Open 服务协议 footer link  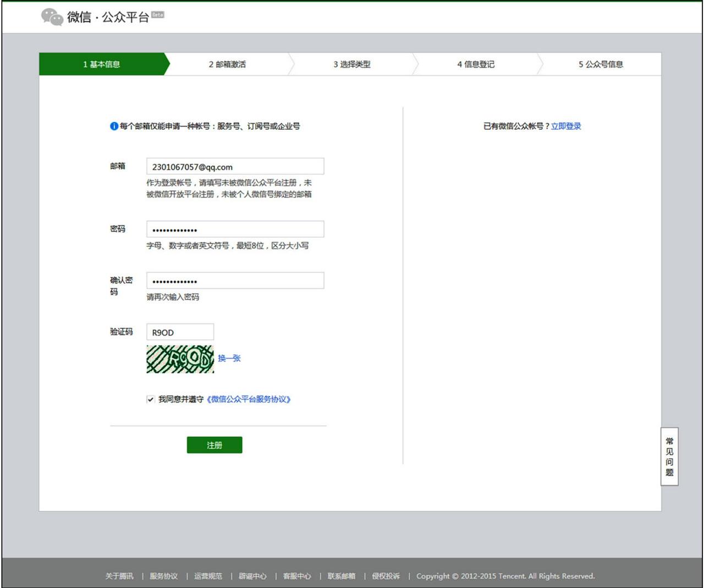point(164,576)
